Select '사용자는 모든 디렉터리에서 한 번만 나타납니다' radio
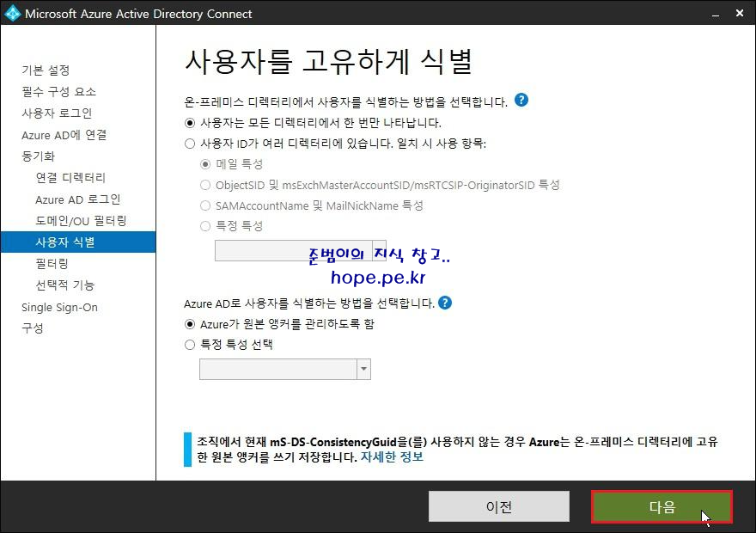This screenshot has height=533, width=756. pyautogui.click(x=190, y=123)
